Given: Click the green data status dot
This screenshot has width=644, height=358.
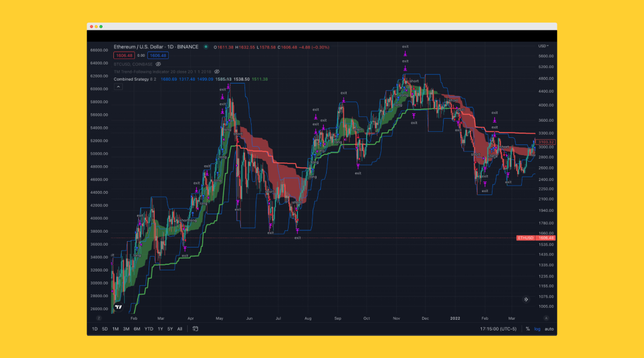Looking at the screenshot, I should [206, 47].
